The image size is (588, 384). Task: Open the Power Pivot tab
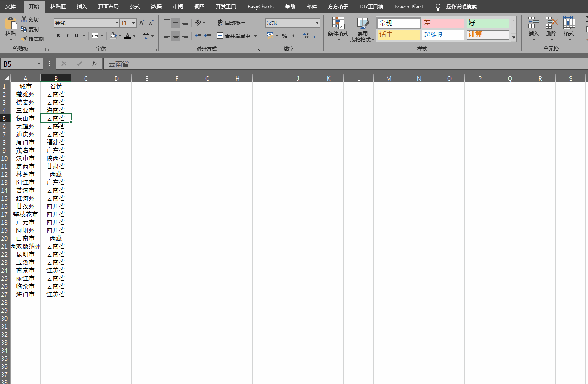click(409, 6)
